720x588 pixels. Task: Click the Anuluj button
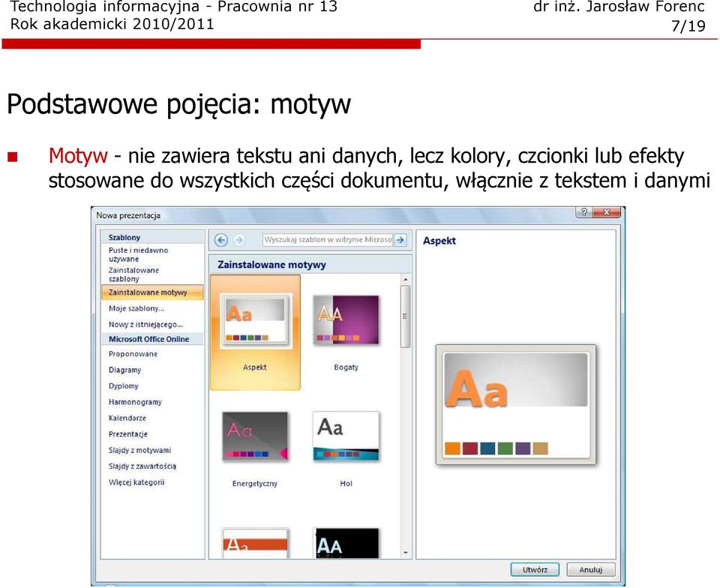click(590, 570)
